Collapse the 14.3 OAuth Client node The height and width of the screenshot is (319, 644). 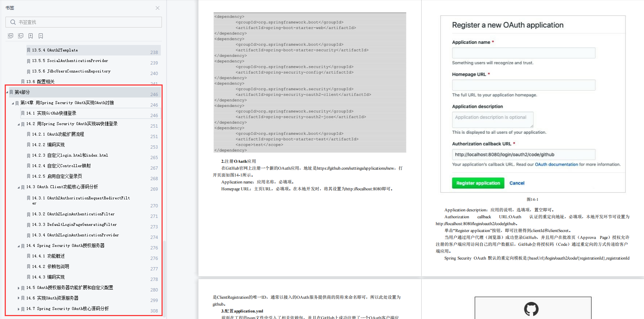click(18, 187)
